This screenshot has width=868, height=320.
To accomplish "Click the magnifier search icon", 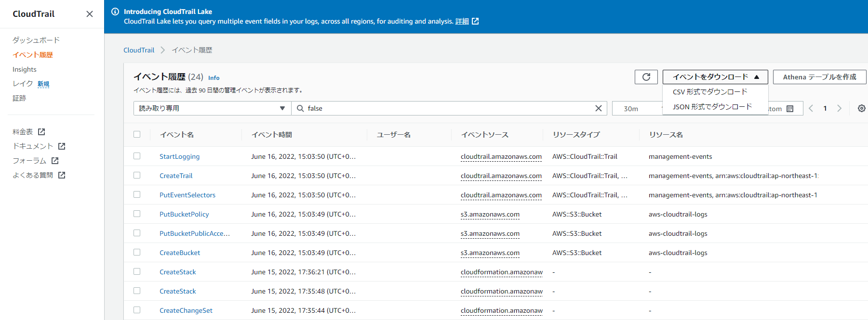I will pos(300,108).
